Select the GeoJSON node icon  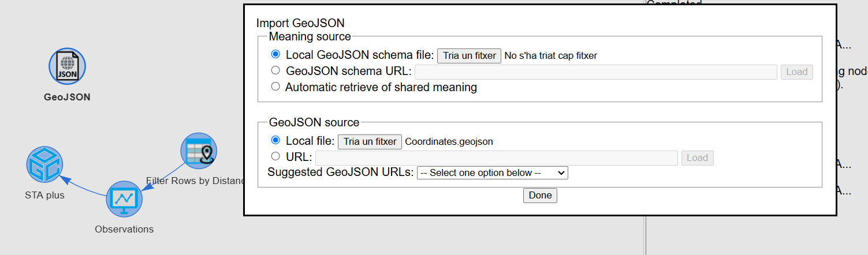click(67, 66)
